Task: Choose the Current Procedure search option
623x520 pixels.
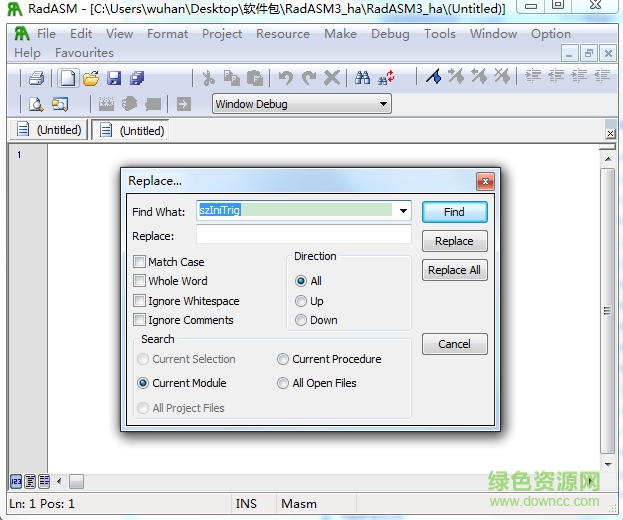Action: click(x=282, y=359)
